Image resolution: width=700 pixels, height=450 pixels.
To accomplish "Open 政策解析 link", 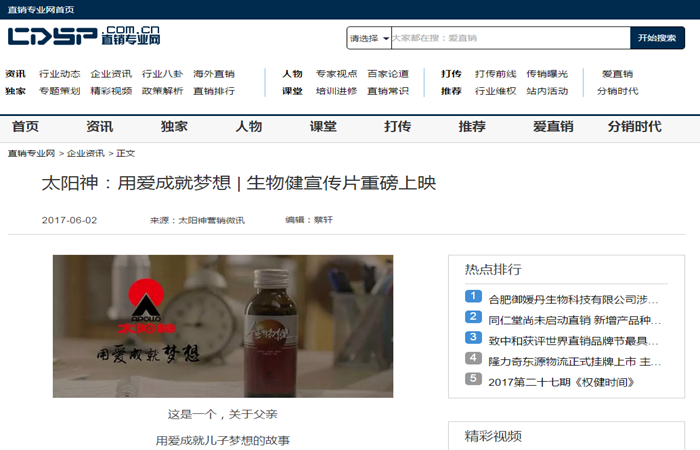I will point(162,91).
